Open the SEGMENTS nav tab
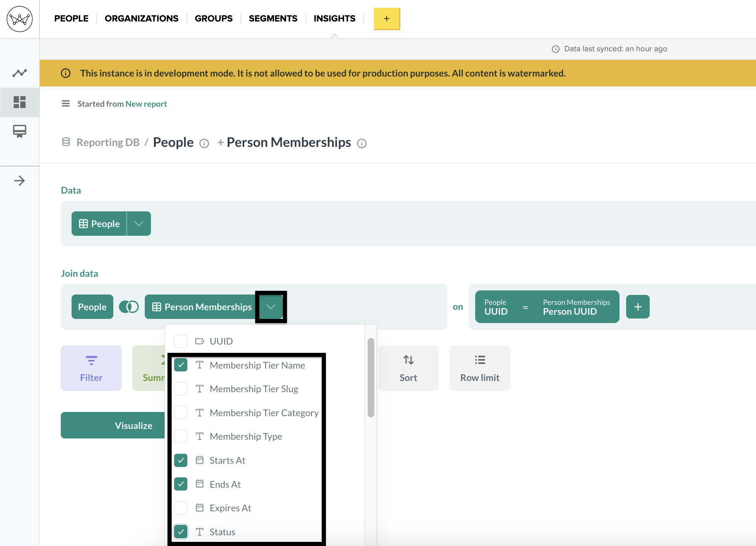This screenshot has width=756, height=546. pyautogui.click(x=273, y=19)
